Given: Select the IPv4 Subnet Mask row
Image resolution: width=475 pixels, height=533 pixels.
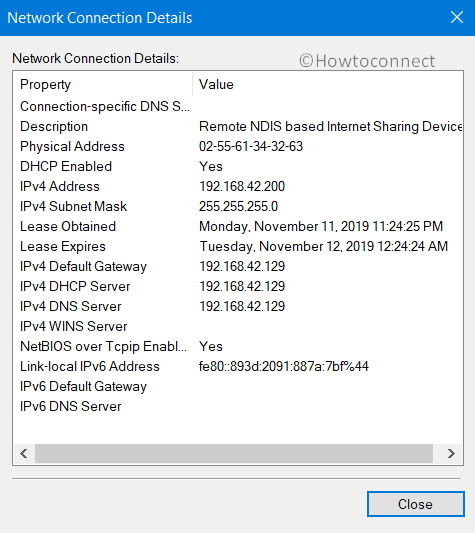Looking at the screenshot, I should click(x=238, y=206).
